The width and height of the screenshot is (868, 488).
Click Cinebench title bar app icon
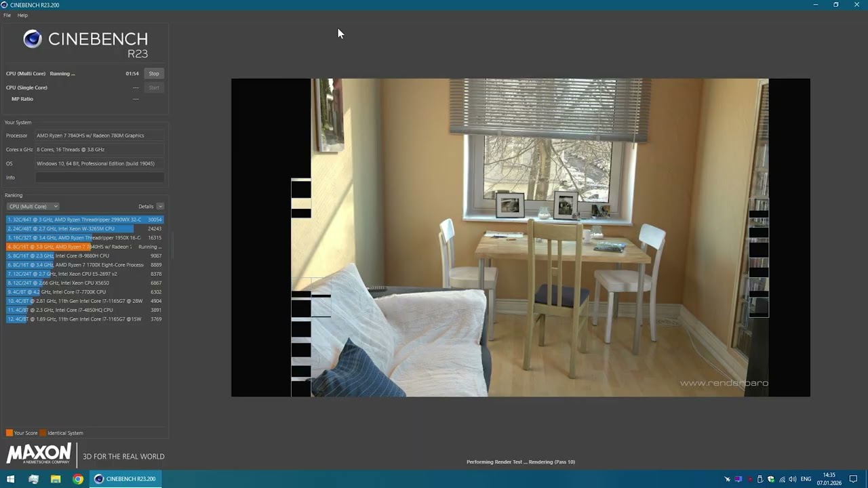point(4,5)
